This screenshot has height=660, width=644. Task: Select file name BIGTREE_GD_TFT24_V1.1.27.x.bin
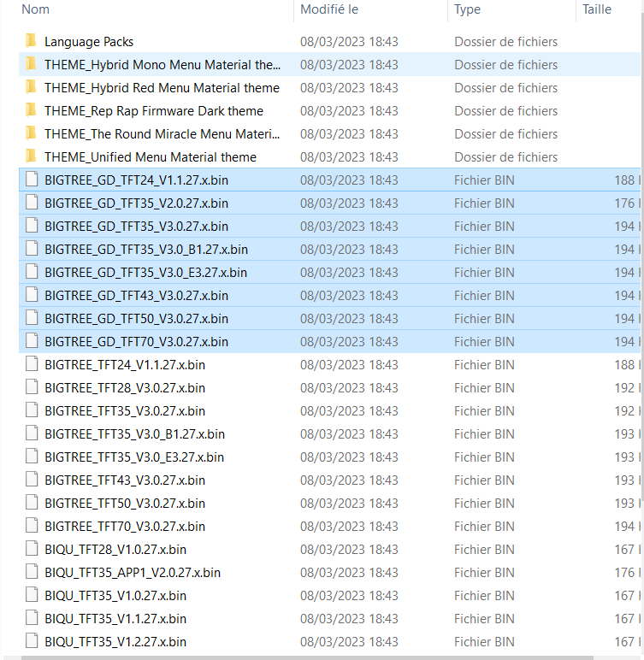(x=137, y=180)
